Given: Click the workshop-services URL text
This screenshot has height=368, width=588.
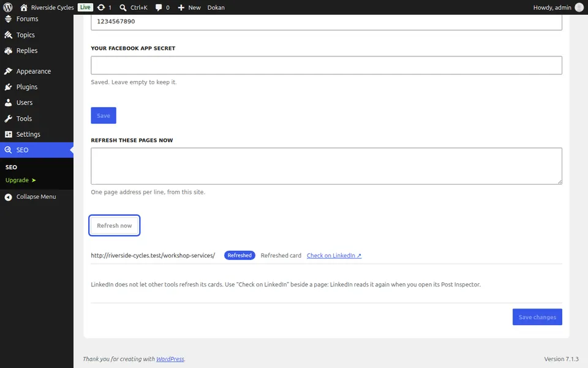Looking at the screenshot, I should (153, 255).
